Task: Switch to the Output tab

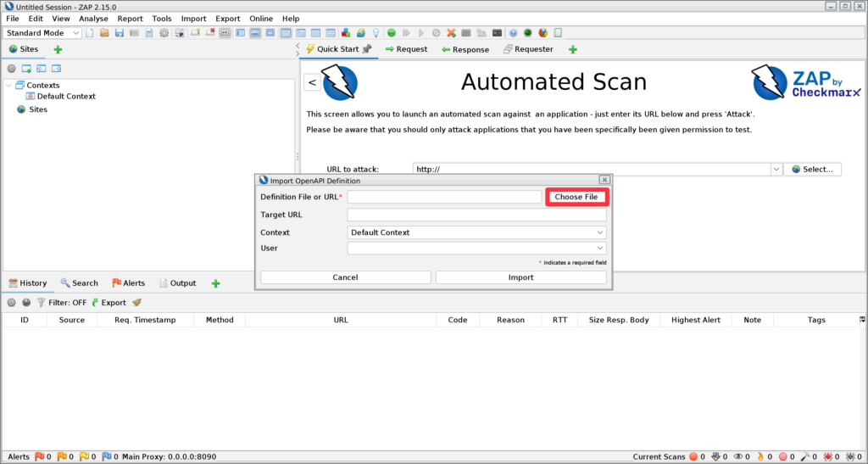Action: 178,283
